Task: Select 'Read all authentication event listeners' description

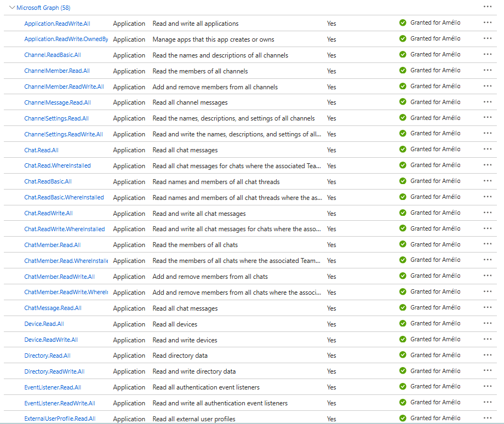Action: tap(206, 387)
